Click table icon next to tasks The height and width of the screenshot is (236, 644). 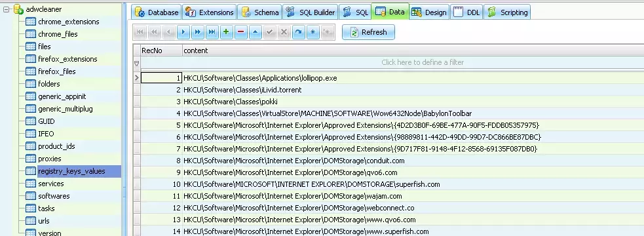(x=31, y=208)
